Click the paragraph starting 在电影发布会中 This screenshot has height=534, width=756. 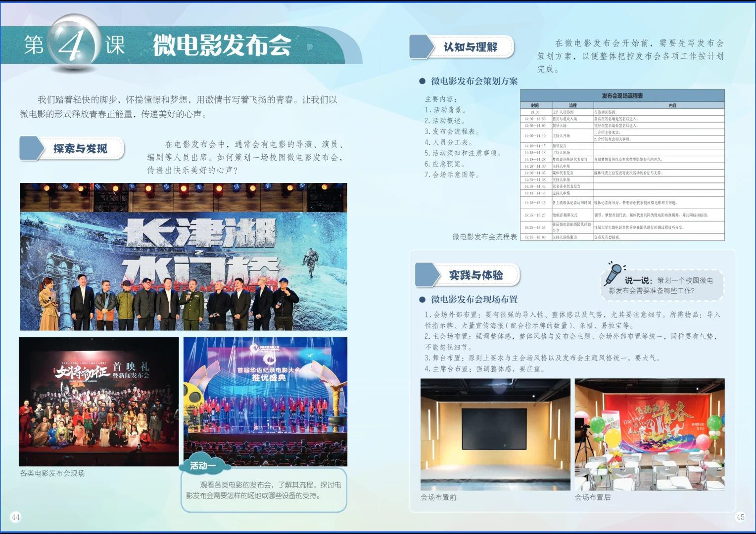245,157
